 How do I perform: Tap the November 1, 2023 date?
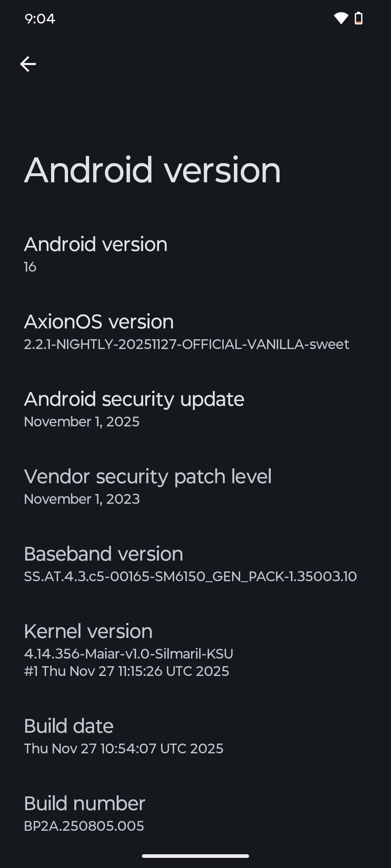coord(82,499)
